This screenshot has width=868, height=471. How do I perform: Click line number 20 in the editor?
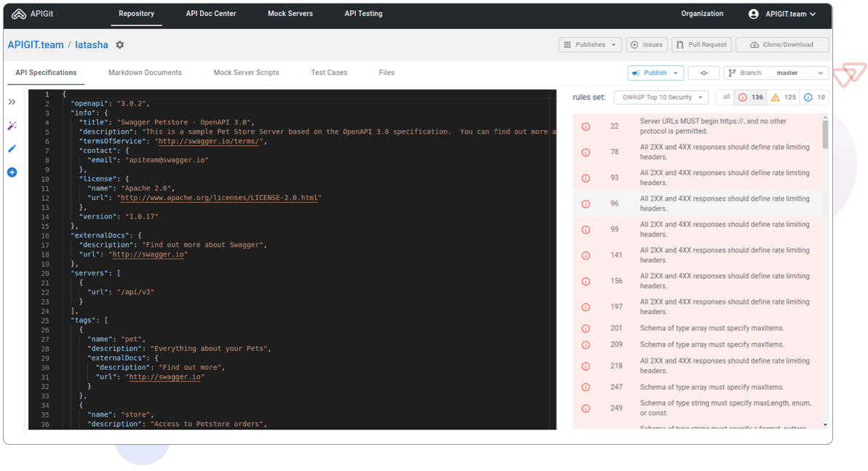point(45,273)
